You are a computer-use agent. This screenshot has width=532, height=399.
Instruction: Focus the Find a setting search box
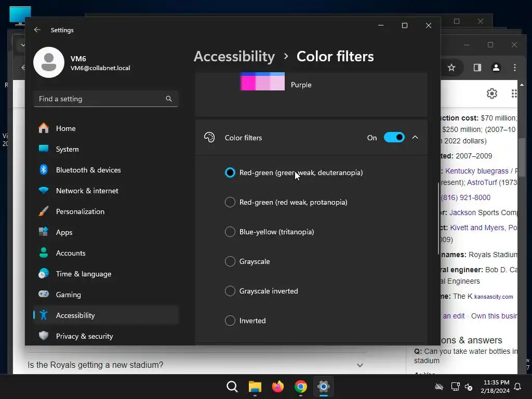pos(106,99)
